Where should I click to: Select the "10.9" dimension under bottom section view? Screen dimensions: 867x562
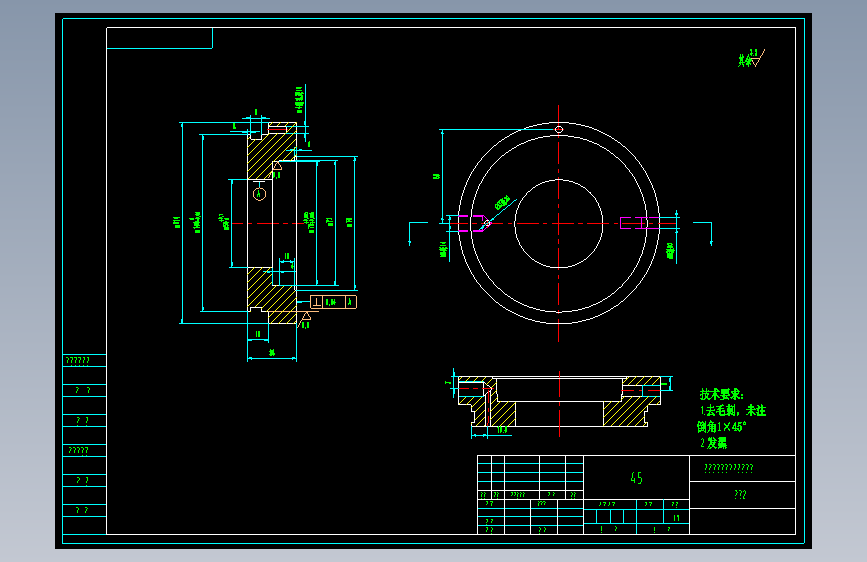(x=501, y=430)
